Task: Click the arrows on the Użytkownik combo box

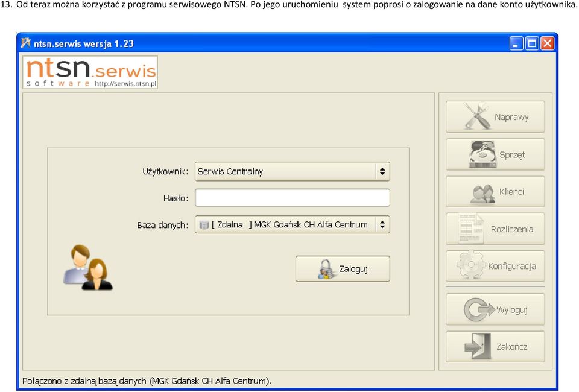Action: click(x=382, y=171)
